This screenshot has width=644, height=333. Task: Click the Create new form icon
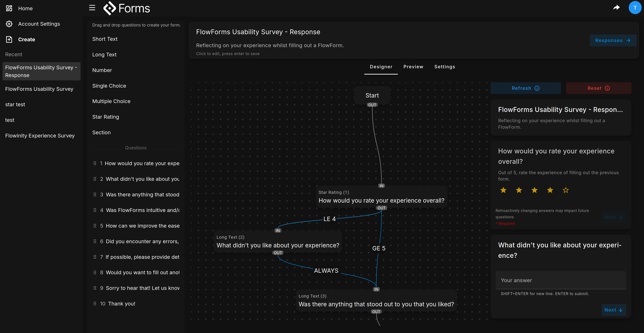click(9, 39)
